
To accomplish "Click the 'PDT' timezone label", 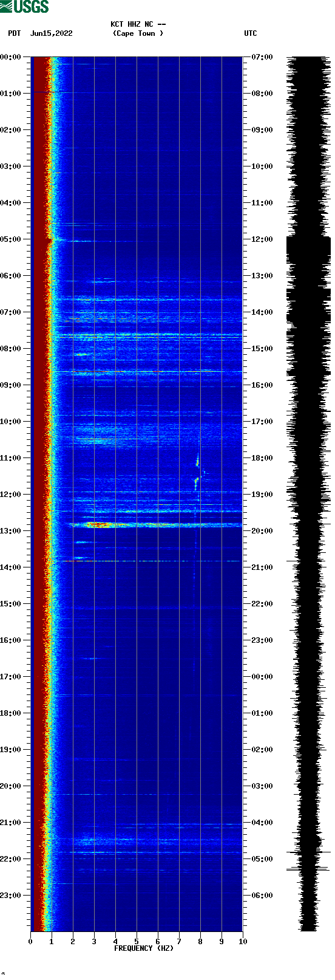I will click(x=15, y=33).
